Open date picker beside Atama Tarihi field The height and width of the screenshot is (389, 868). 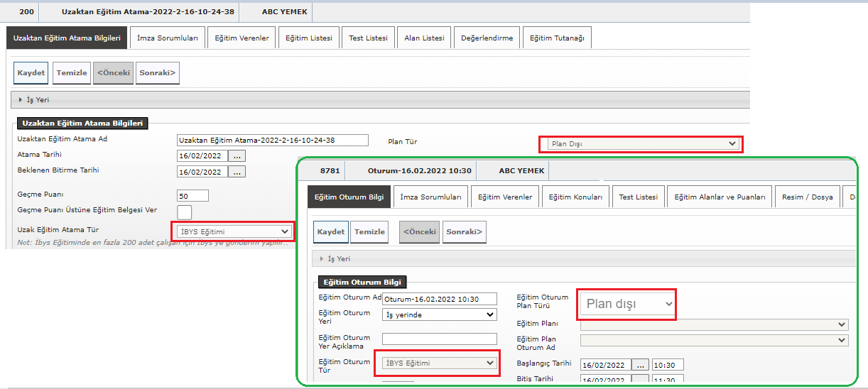point(237,155)
